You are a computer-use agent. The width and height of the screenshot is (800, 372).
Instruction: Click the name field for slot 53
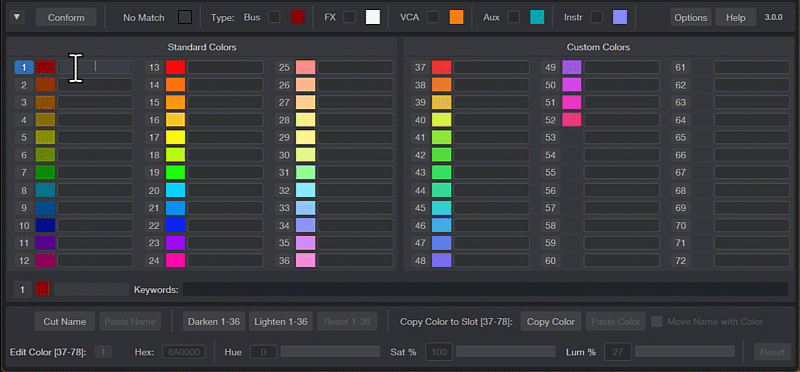(621, 137)
